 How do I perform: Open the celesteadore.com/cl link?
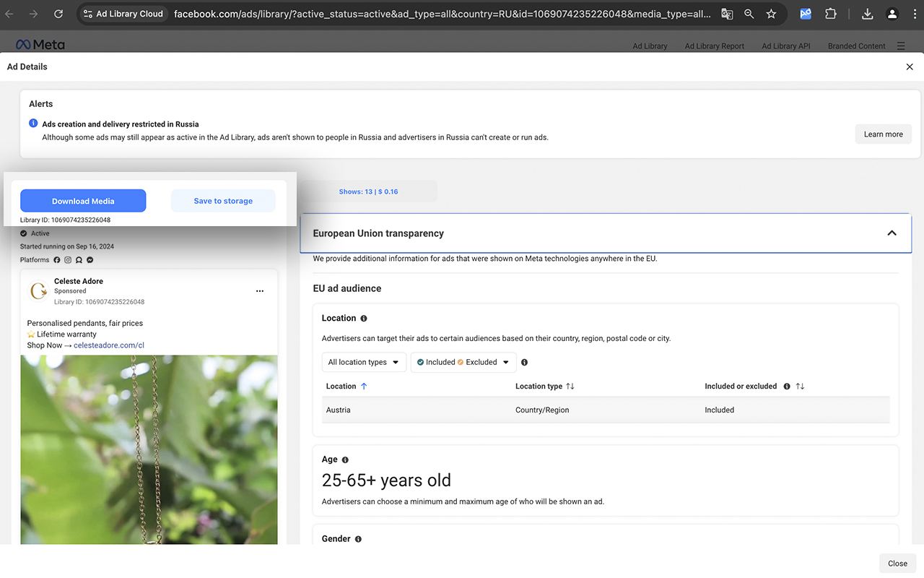(109, 345)
